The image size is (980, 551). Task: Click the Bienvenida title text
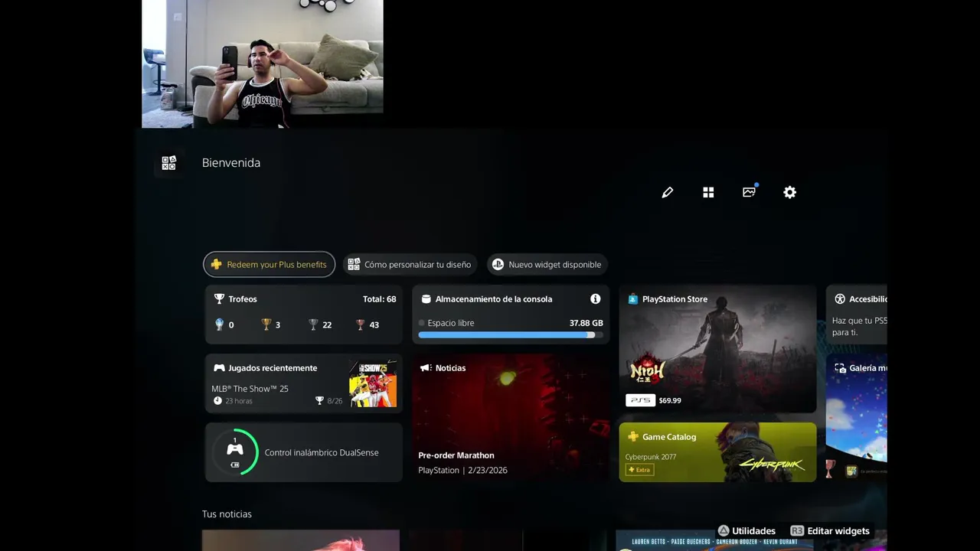pyautogui.click(x=231, y=163)
